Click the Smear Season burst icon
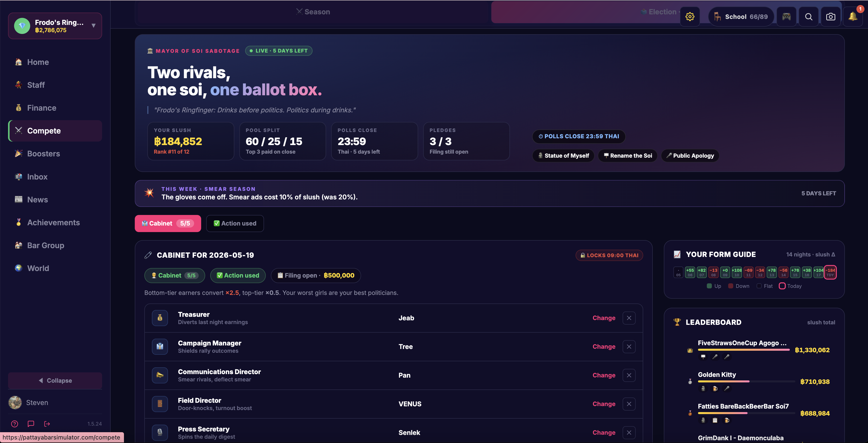Screen dimensions: 868x443 pos(149,193)
